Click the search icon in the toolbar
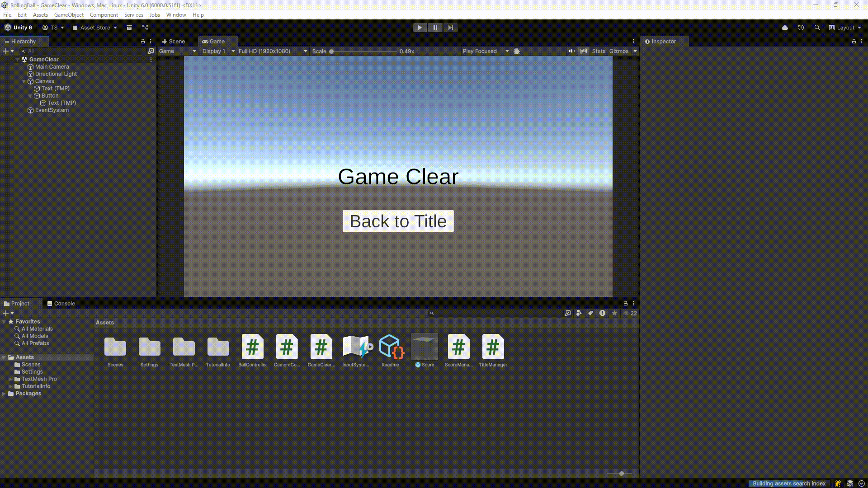The height and width of the screenshot is (488, 868). pyautogui.click(x=817, y=28)
